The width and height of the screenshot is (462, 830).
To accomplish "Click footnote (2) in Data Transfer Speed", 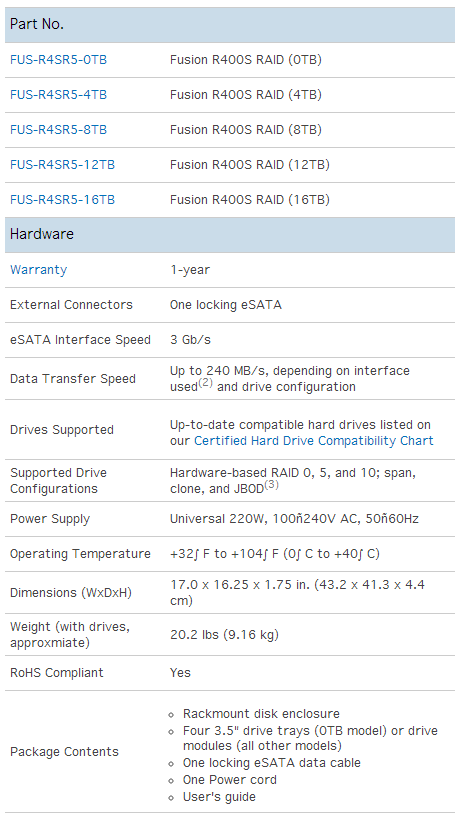I will click(x=205, y=383).
